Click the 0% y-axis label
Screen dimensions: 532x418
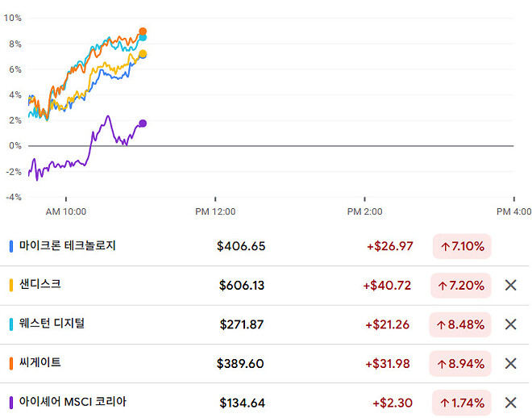15,146
